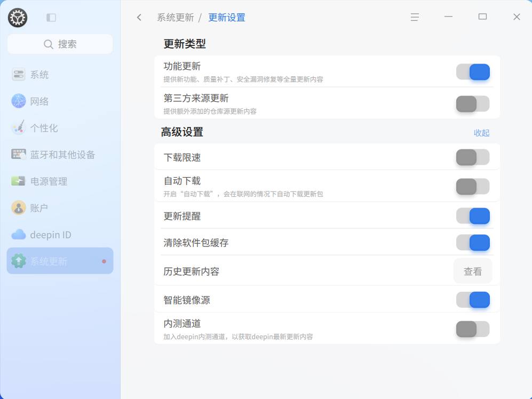The height and width of the screenshot is (399, 532).
Task: Toggle the sidebar collapse icon
Action: [x=51, y=18]
